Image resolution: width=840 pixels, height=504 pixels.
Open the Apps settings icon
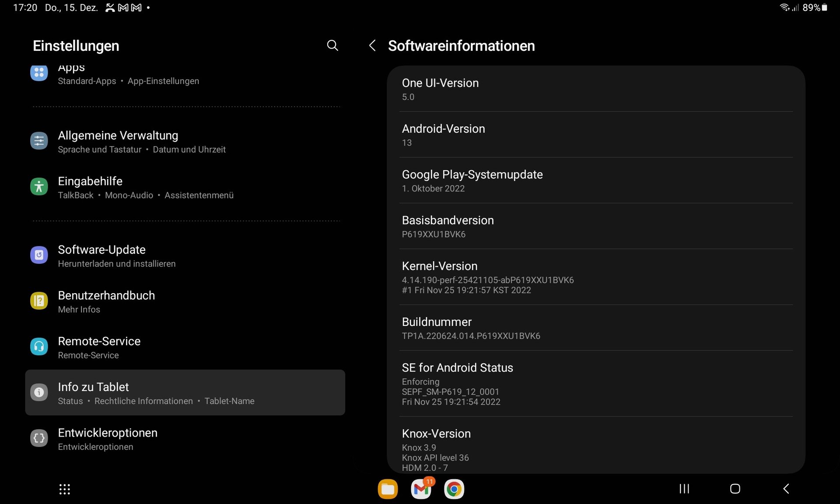(x=39, y=73)
